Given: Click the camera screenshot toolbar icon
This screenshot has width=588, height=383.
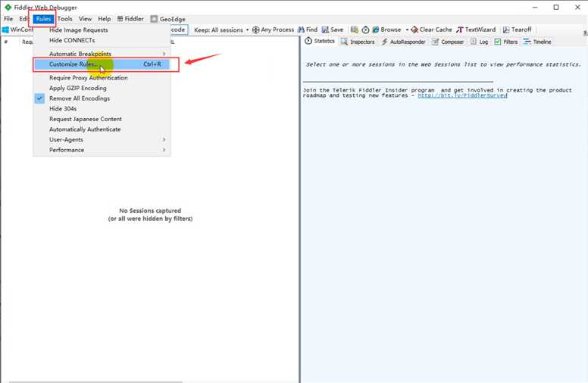Looking at the screenshot, I should tap(355, 30).
